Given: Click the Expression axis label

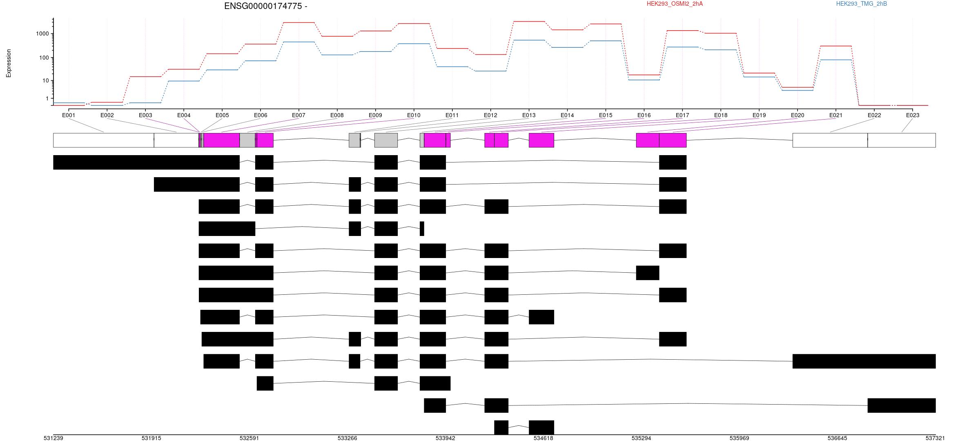Looking at the screenshot, I should point(9,63).
